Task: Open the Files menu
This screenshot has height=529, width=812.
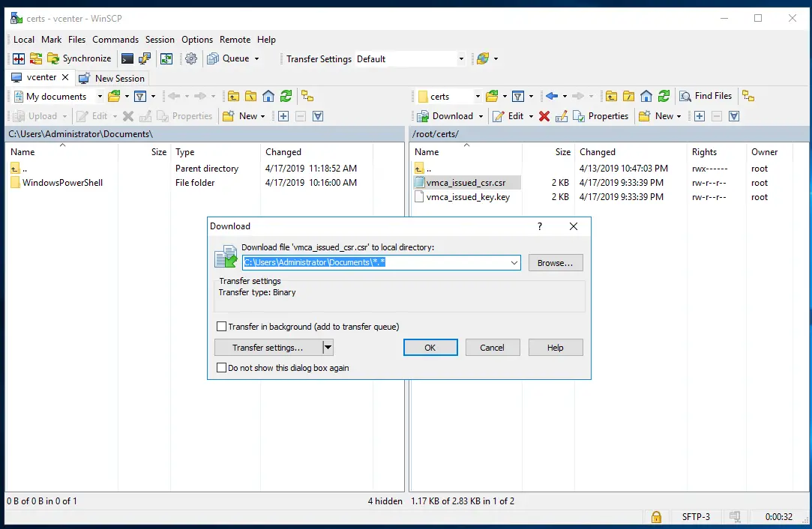Action: pos(76,40)
